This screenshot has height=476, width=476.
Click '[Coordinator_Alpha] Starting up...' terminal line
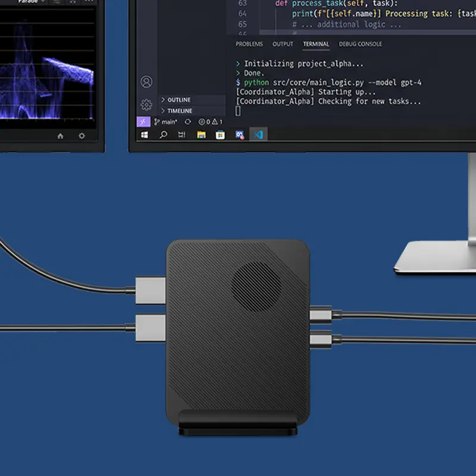tap(306, 92)
